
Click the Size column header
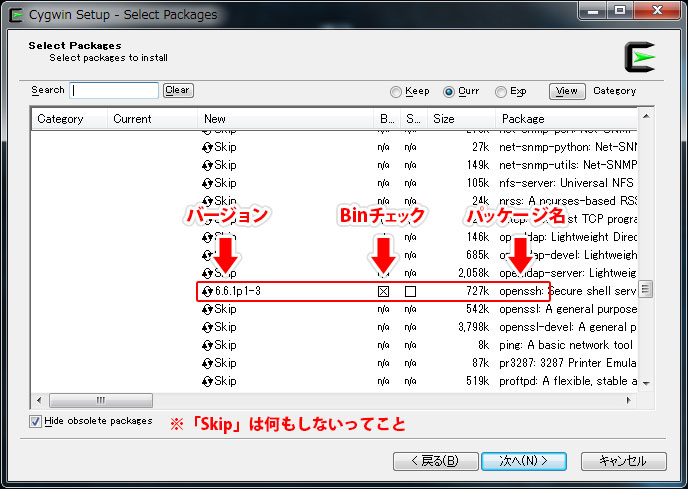pos(462,119)
